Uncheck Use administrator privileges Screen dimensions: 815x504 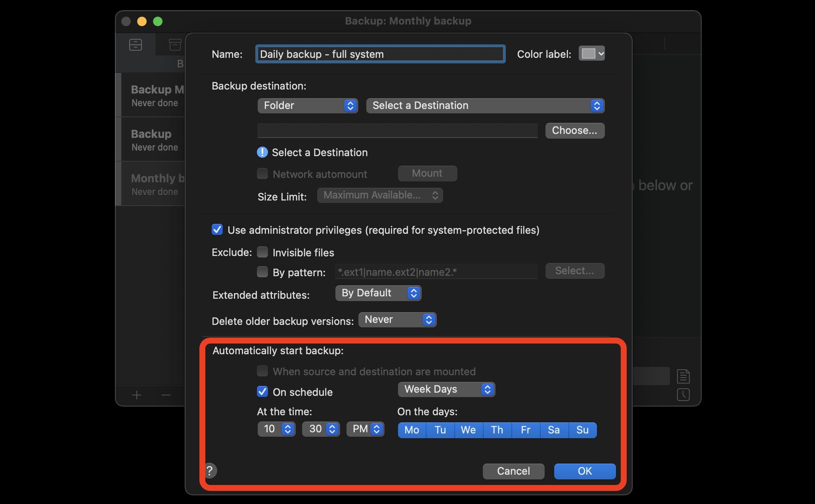pos(217,229)
